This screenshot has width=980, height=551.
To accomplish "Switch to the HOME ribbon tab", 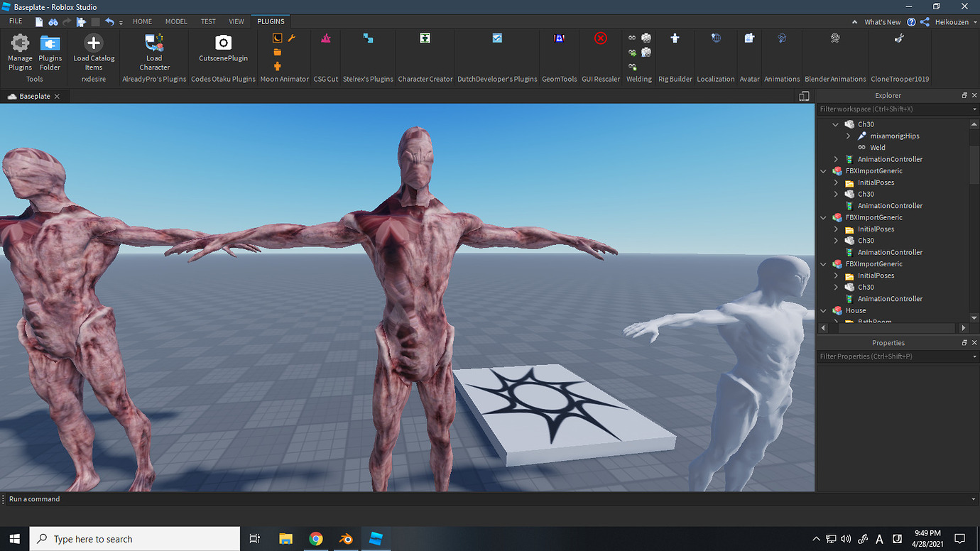I will click(x=142, y=22).
